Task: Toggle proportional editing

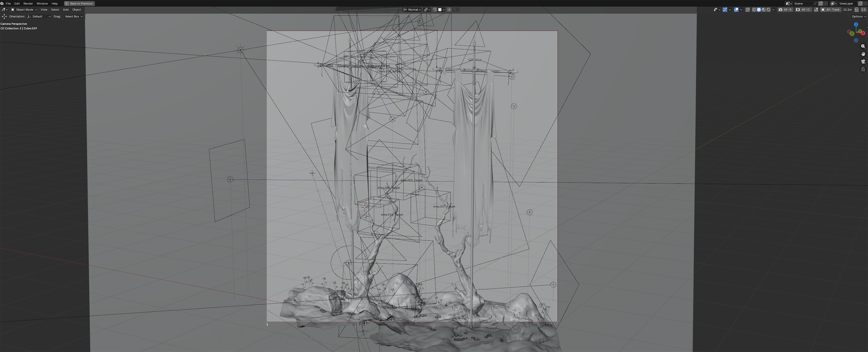Action: (x=449, y=10)
